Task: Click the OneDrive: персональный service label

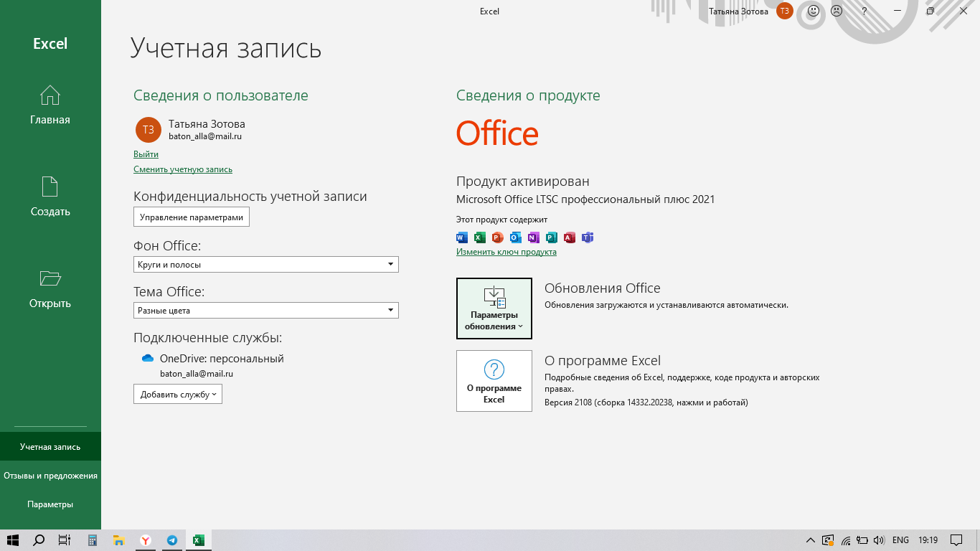Action: (x=222, y=359)
